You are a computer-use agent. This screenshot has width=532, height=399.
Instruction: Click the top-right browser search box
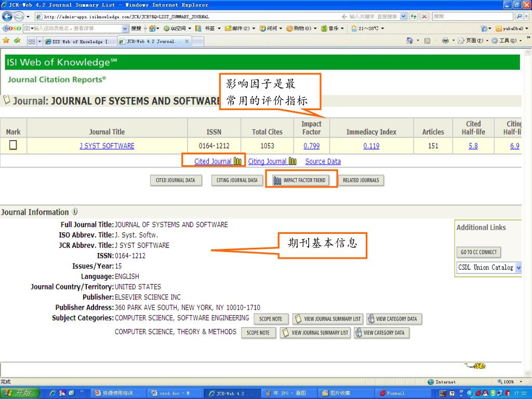click(x=473, y=16)
